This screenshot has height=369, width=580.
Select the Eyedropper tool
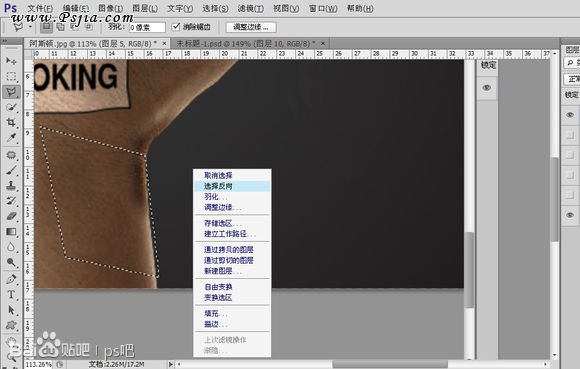point(11,138)
